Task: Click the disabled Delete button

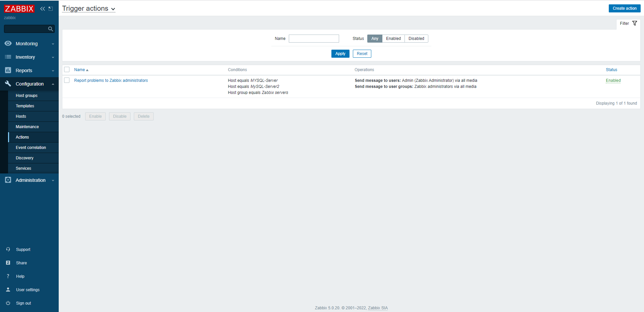Action: [144, 116]
